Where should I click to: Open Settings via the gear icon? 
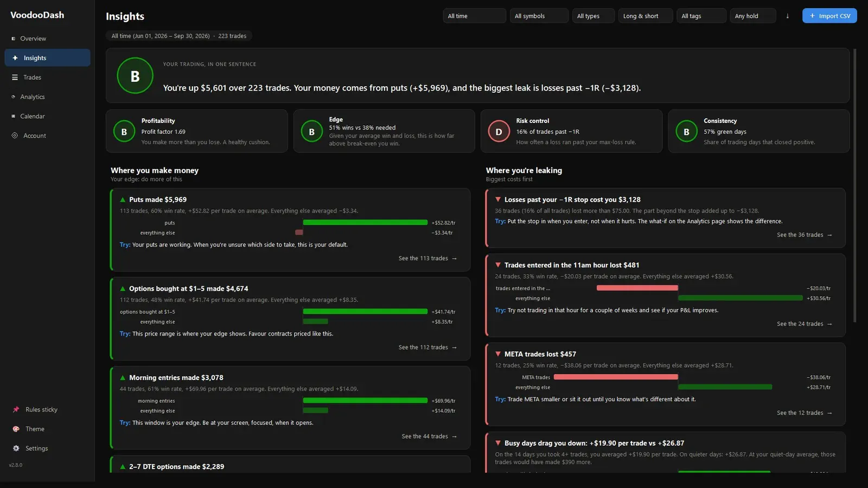pos(16,448)
